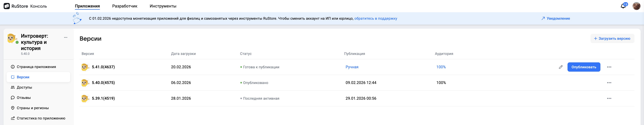Open Доступы via the people icon
Image resolution: width=644 pixels, height=125 pixels.
click(13, 87)
